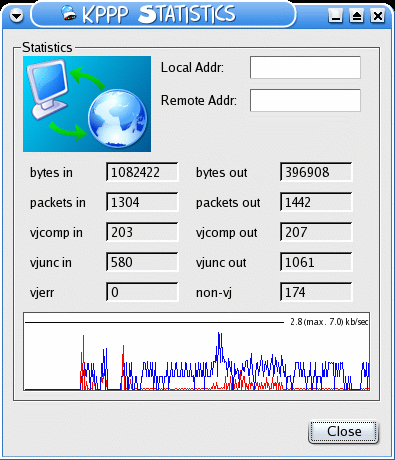Click the Remote Addr input field
Image resolution: width=395 pixels, height=460 pixels.
point(305,100)
